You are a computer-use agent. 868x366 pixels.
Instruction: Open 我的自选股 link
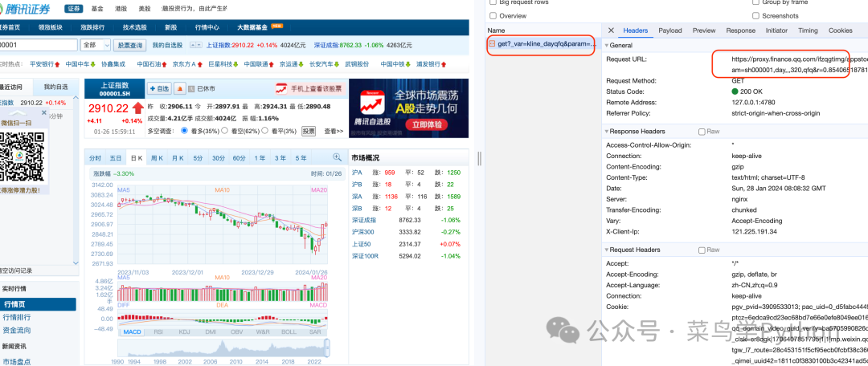pos(167,45)
